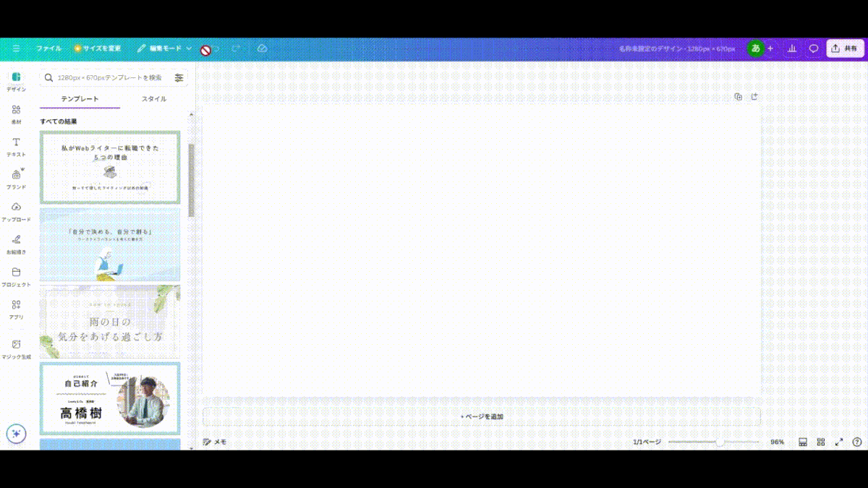Select the お絵描き (Draw) tool
The width and height of the screenshot is (868, 488).
pyautogui.click(x=16, y=243)
